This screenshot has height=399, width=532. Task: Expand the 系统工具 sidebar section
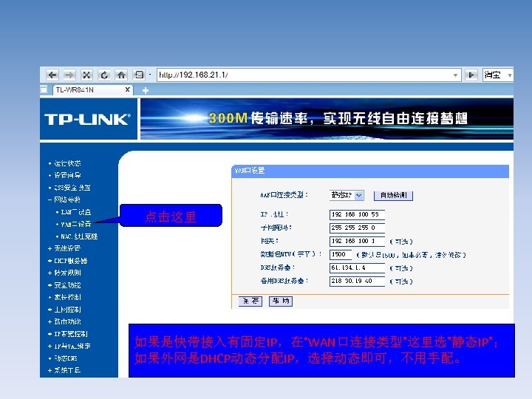click(67, 370)
